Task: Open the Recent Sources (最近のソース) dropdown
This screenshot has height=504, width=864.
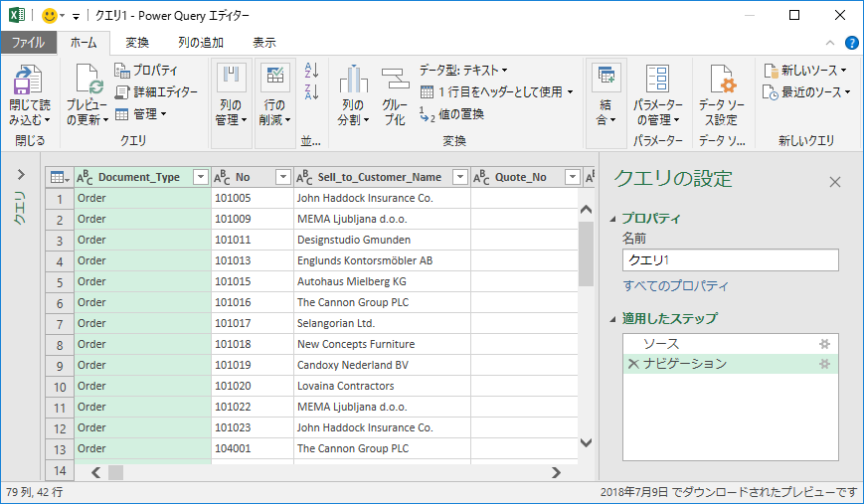Action: [806, 92]
